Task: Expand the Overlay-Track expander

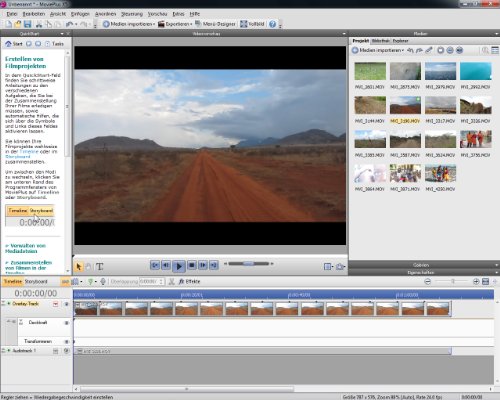Action: tap(4, 303)
